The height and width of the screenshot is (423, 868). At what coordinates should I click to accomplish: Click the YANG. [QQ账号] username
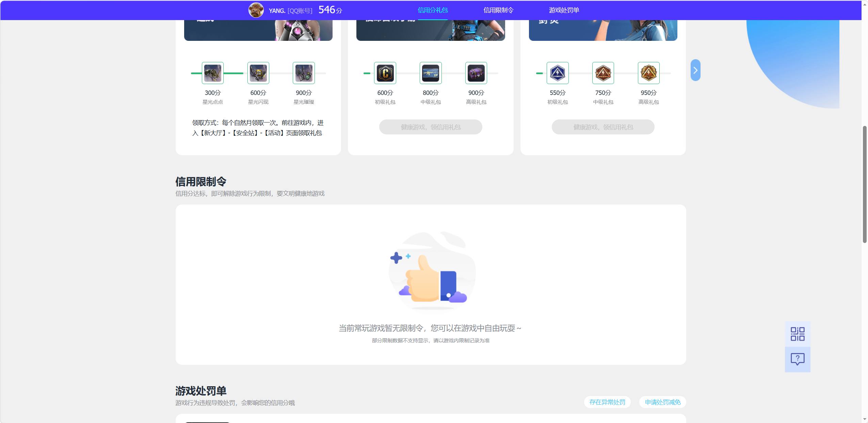point(290,11)
